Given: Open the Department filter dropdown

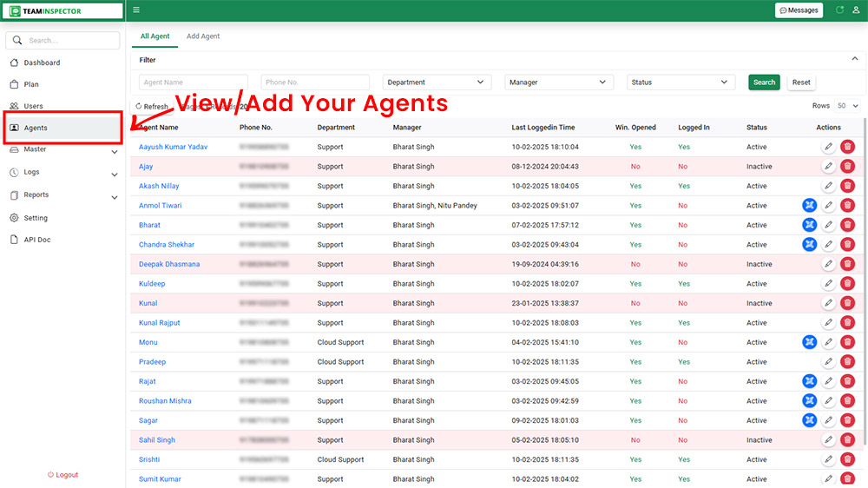Looking at the screenshot, I should point(437,82).
